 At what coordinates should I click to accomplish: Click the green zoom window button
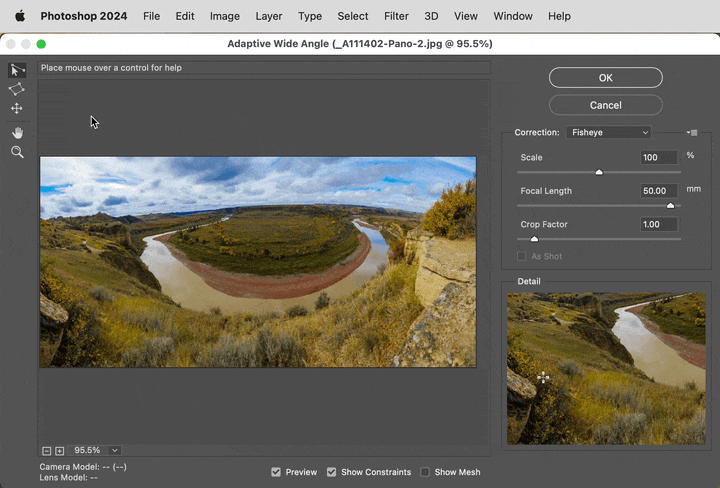click(41, 44)
